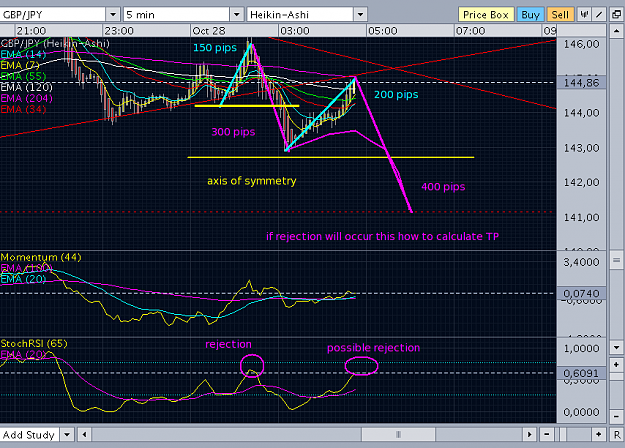The image size is (625, 448).
Task: Click the vertical scrollbar up arrow
Action: [616, 31]
